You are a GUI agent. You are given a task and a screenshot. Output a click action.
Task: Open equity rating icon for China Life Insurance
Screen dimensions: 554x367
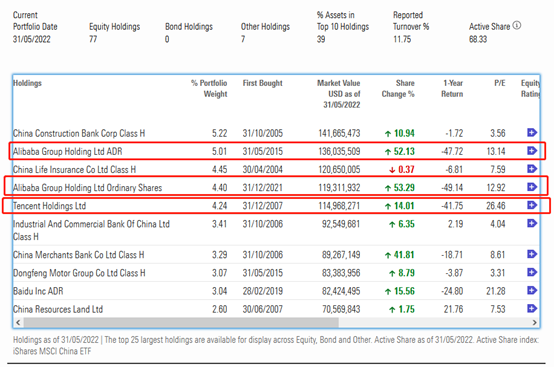(532, 169)
